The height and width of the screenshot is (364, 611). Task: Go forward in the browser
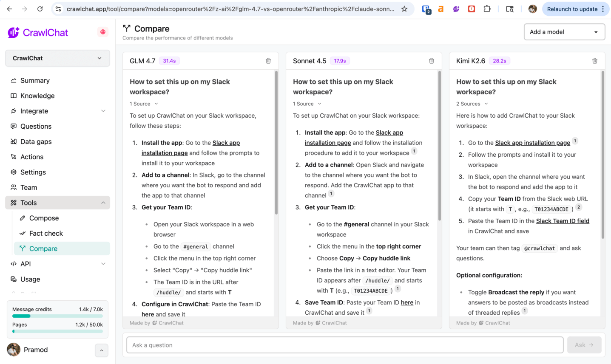click(x=25, y=9)
